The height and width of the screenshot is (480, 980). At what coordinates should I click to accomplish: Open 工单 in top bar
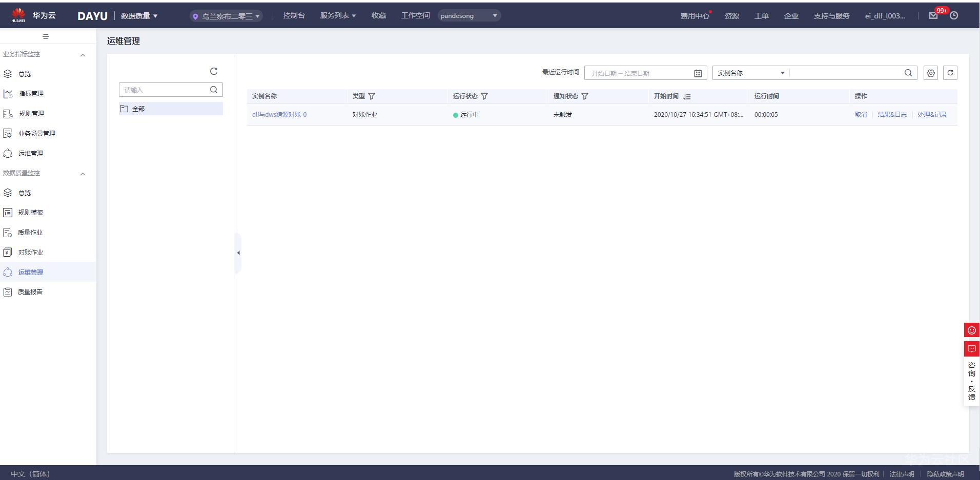(762, 16)
